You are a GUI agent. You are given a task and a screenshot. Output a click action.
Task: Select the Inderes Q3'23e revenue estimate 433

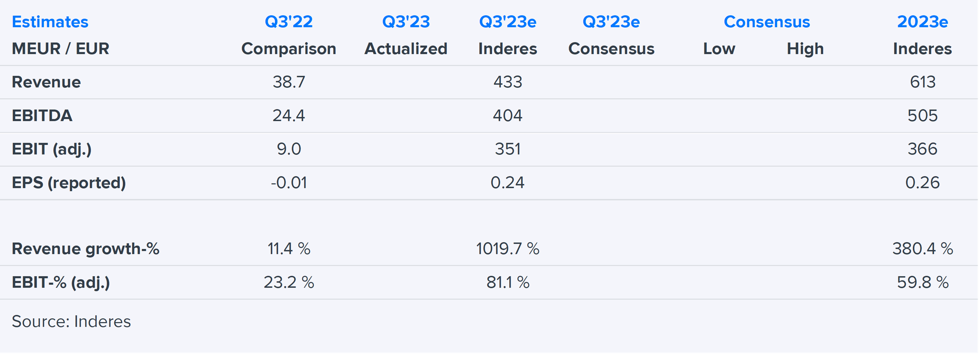pos(507,82)
